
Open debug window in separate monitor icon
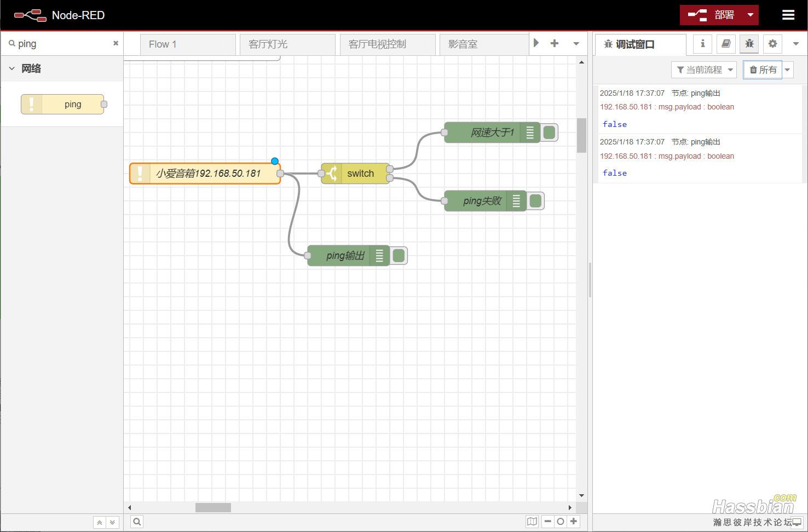click(797, 522)
